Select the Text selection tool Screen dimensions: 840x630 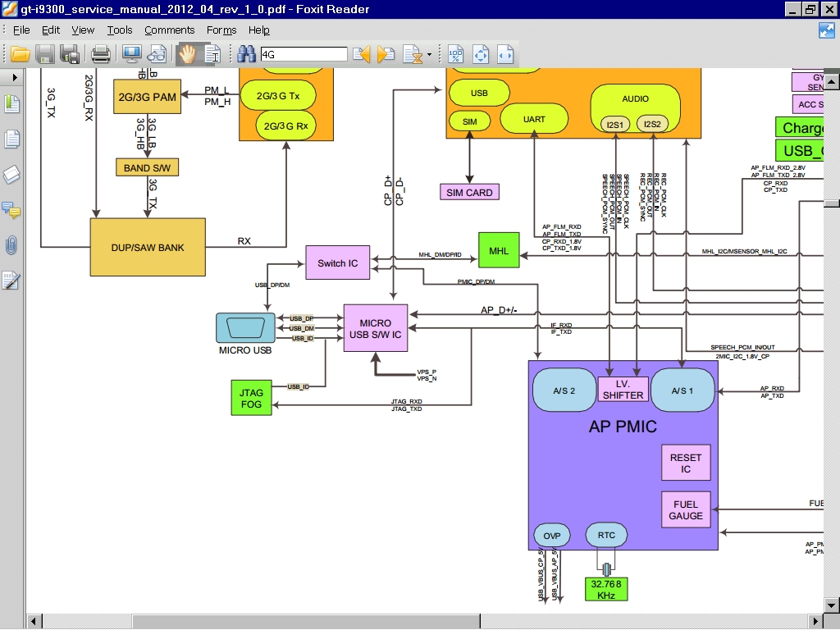[x=213, y=54]
